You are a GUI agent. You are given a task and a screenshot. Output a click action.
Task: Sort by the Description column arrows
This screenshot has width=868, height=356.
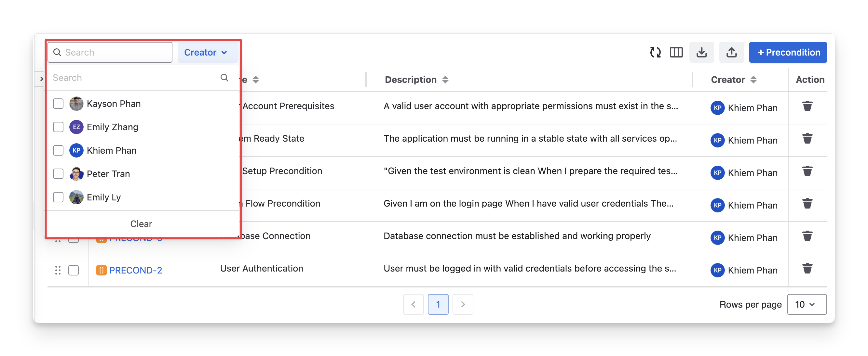click(x=445, y=80)
